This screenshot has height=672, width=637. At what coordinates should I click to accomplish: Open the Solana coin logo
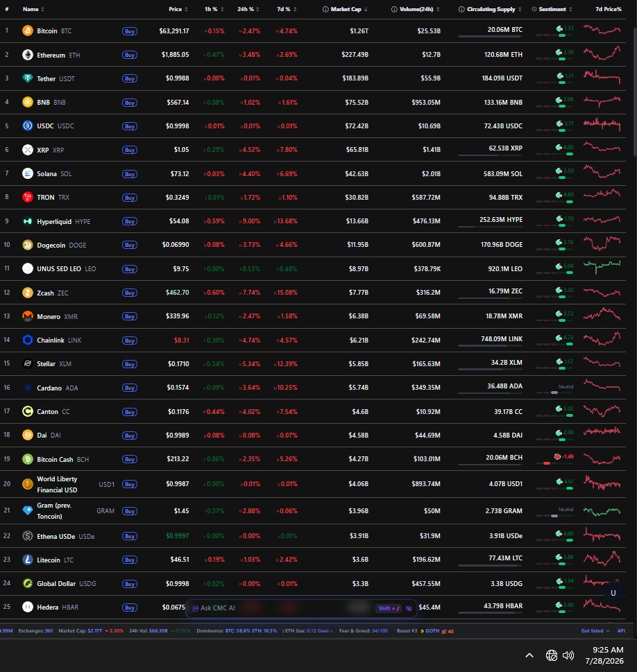[28, 173]
